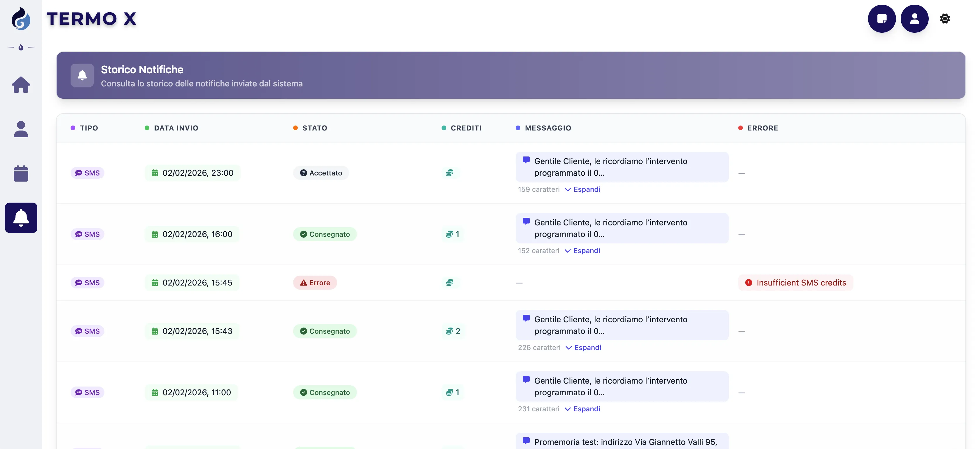Click the Storico Notifiche heading

(x=142, y=70)
